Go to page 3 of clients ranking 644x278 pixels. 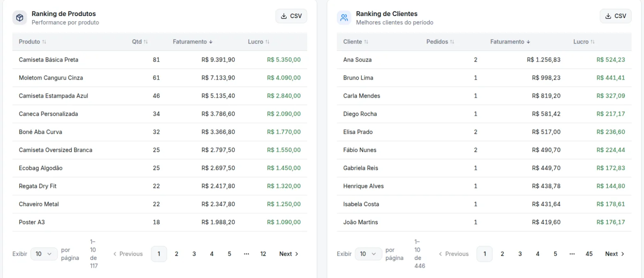(520, 254)
